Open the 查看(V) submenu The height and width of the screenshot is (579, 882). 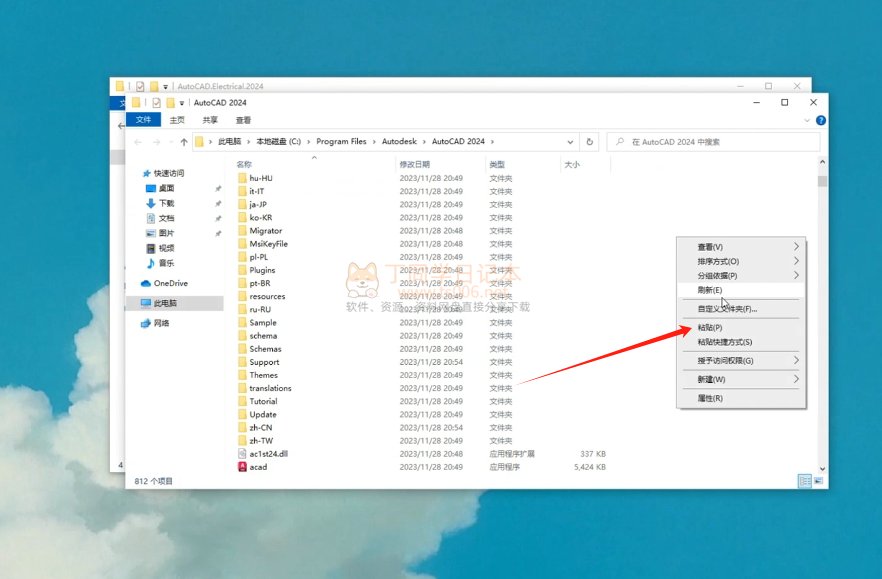point(741,246)
